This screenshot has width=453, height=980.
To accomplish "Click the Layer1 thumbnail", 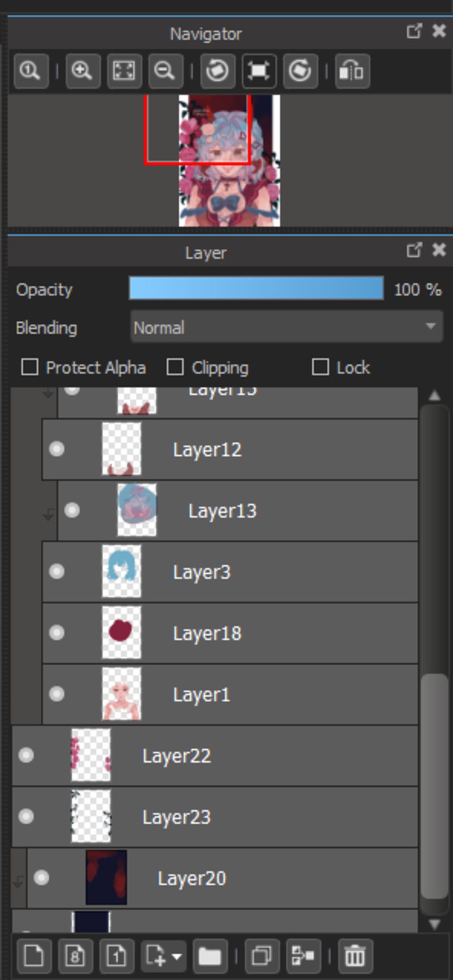I will (x=122, y=694).
